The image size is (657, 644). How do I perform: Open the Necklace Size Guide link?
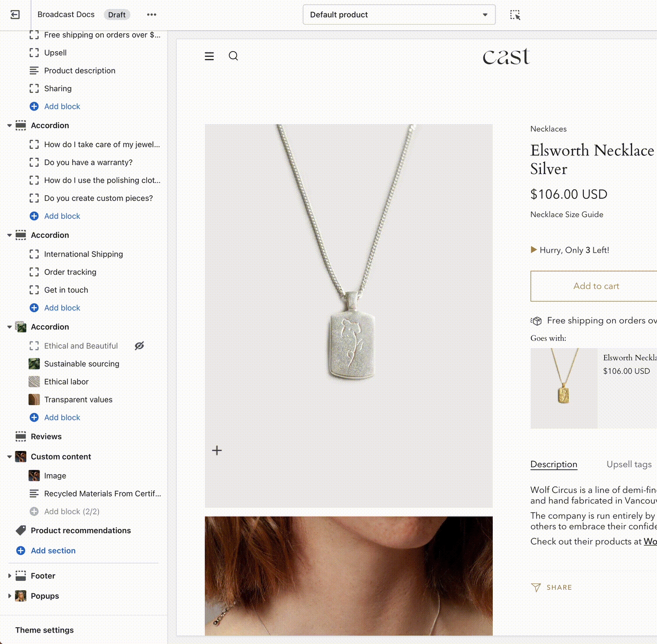pos(566,215)
